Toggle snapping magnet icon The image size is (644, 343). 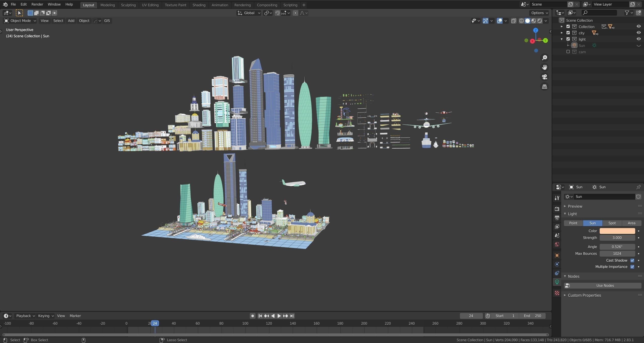coord(277,13)
